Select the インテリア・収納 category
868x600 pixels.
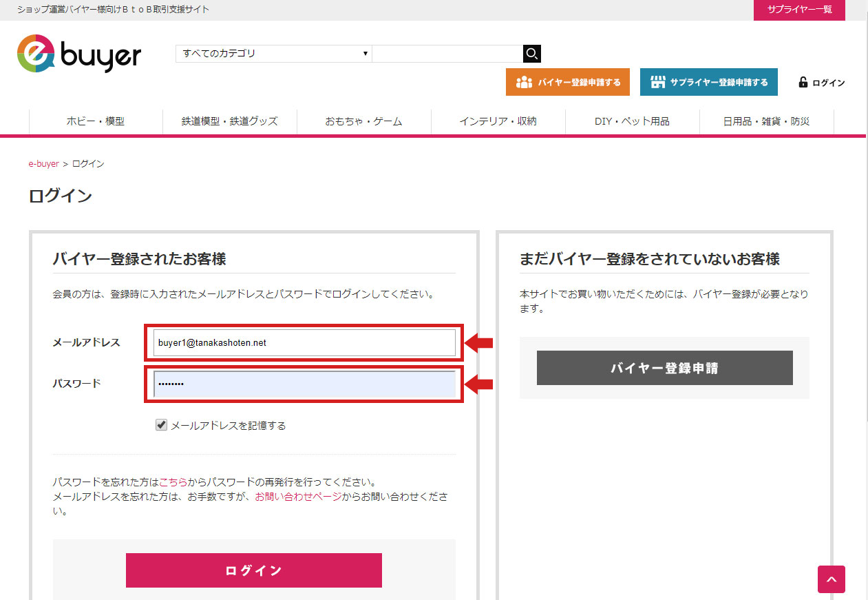click(498, 121)
